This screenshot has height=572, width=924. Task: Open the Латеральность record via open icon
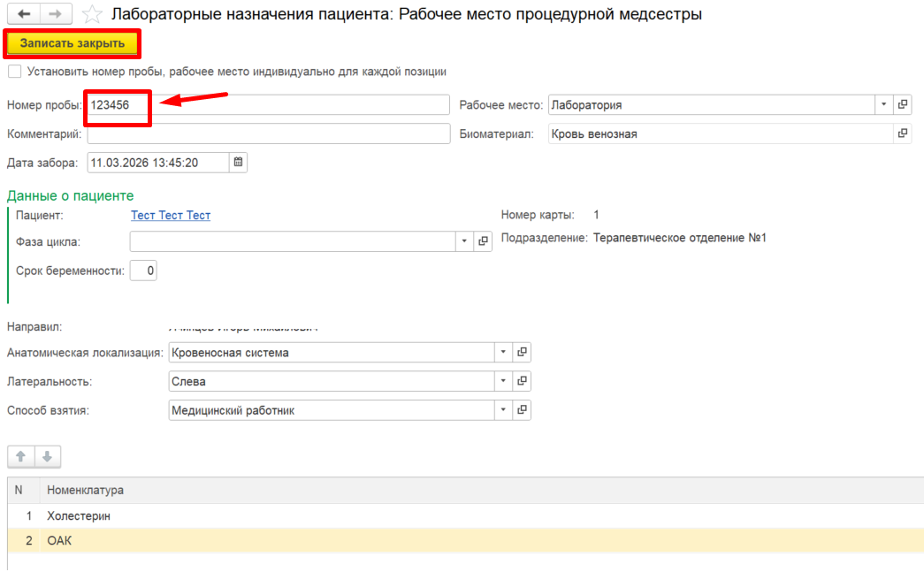coord(522,381)
